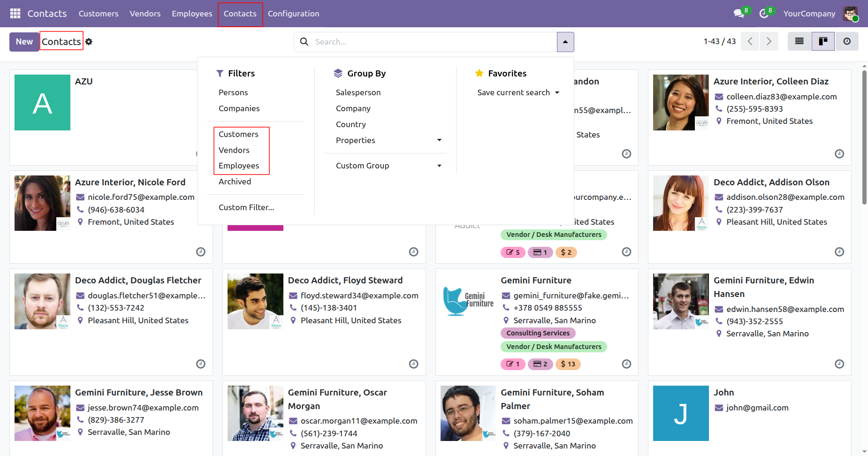Collapse the search options dropdown toggle

click(x=565, y=42)
